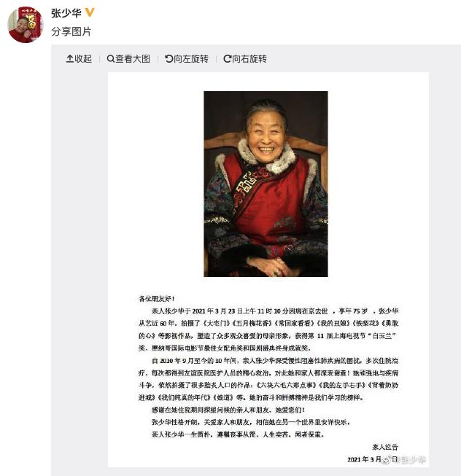
Task: Click the counterclockwise rotate arrow icon
Action: tap(168, 58)
